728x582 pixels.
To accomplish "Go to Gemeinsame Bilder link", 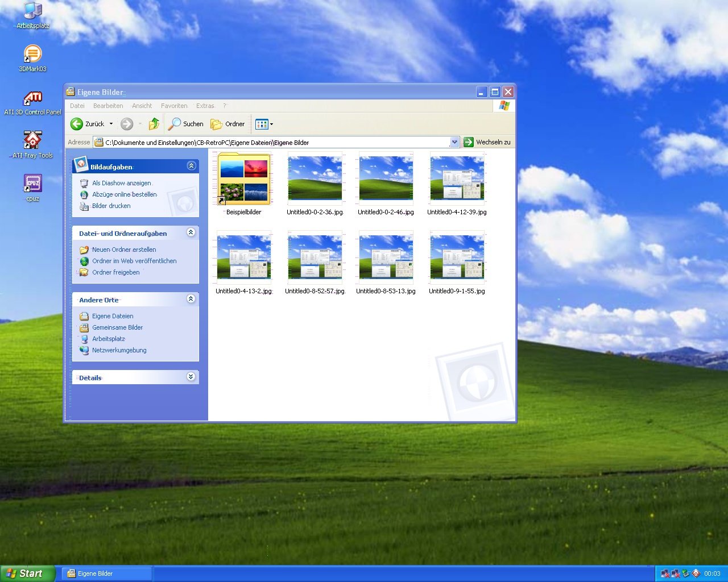I will point(118,327).
